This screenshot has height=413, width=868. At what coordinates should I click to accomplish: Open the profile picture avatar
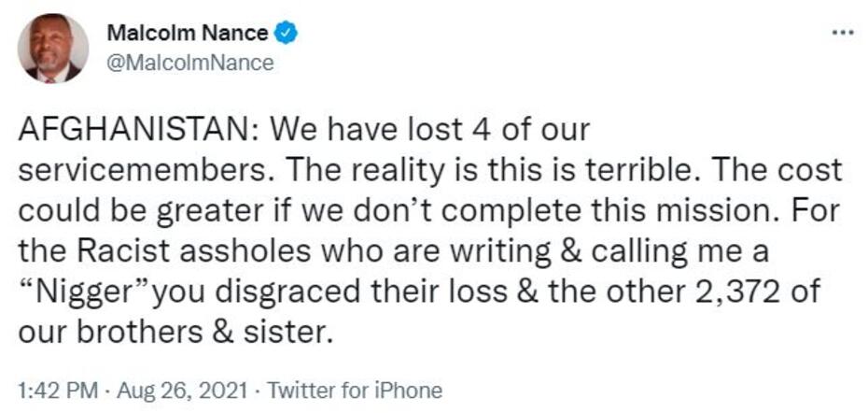53,49
